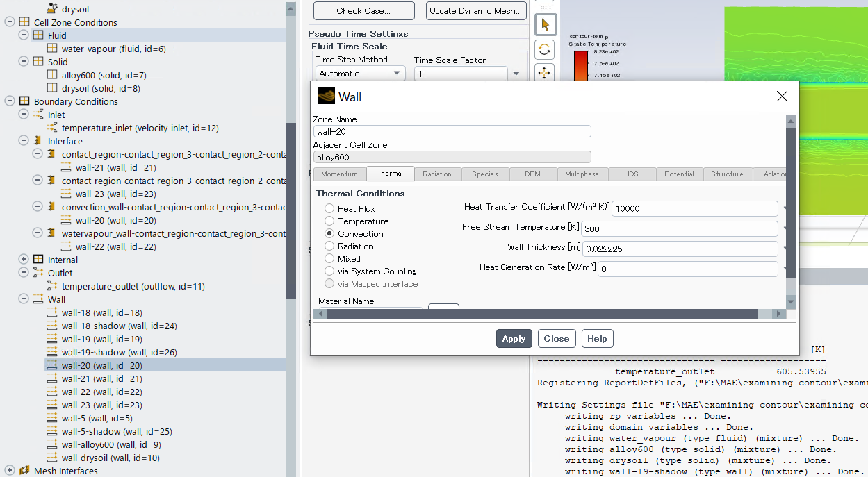The height and width of the screenshot is (477, 868).
Task: Click the Outlet group icon
Action: (38, 273)
